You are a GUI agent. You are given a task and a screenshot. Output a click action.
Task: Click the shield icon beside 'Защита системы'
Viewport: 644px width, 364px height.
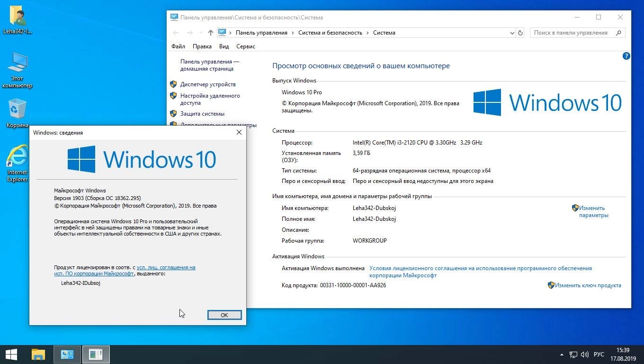coord(173,114)
